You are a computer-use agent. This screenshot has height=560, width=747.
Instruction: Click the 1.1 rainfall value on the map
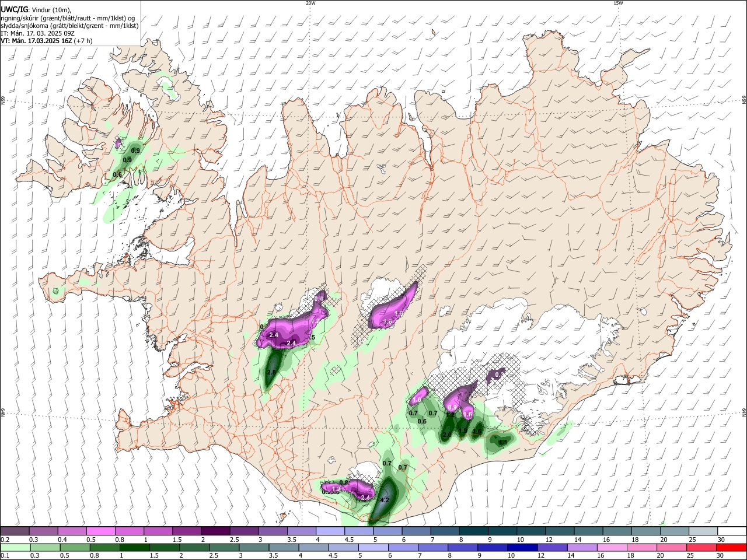pyautogui.click(x=503, y=443)
